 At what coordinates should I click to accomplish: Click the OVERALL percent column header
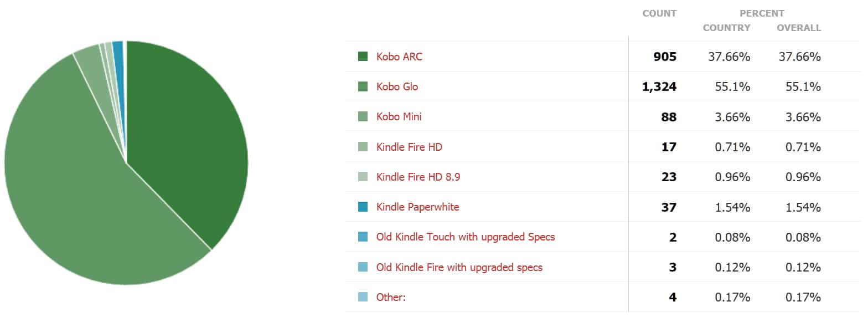click(x=799, y=28)
